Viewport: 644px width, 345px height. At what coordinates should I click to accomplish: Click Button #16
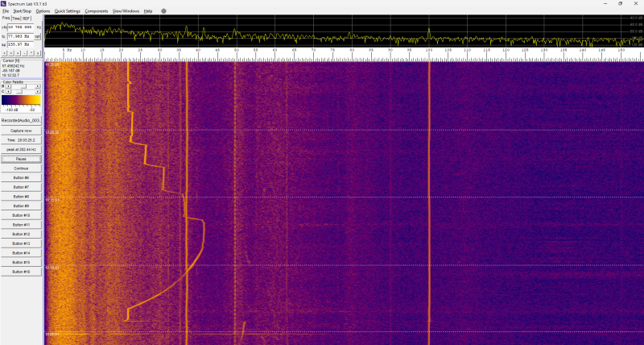coord(21,272)
